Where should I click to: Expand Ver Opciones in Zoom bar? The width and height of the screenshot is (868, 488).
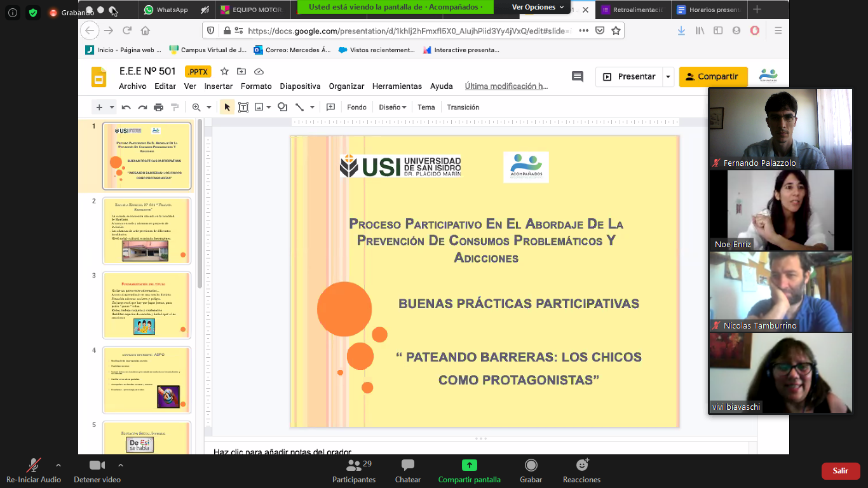tap(538, 8)
